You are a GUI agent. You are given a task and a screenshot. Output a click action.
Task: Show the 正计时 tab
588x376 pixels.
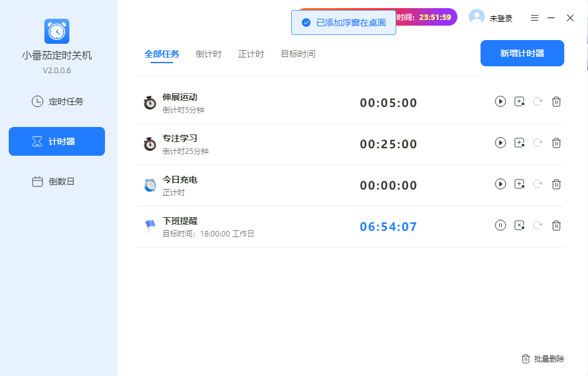tap(251, 54)
